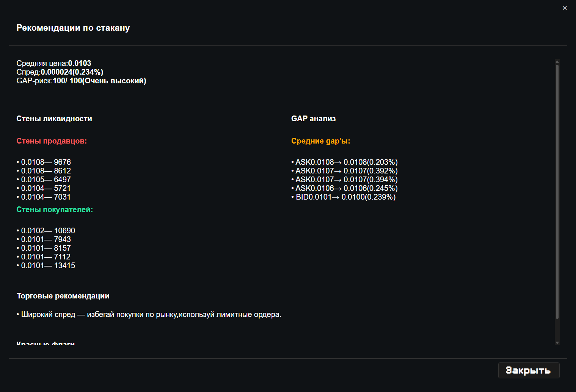576x392 pixels.
Task: Click the Широкий спред recommendation line
Action: point(149,314)
